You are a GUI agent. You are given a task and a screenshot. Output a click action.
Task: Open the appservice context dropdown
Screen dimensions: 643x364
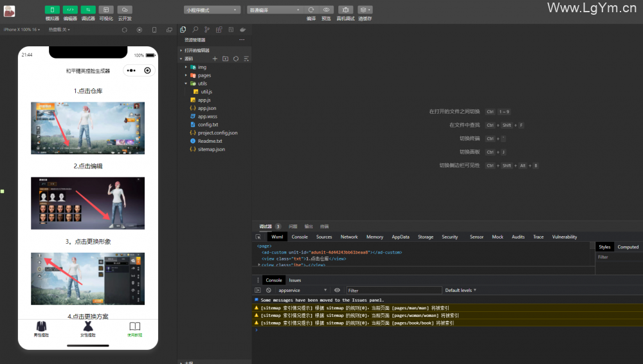(302, 290)
